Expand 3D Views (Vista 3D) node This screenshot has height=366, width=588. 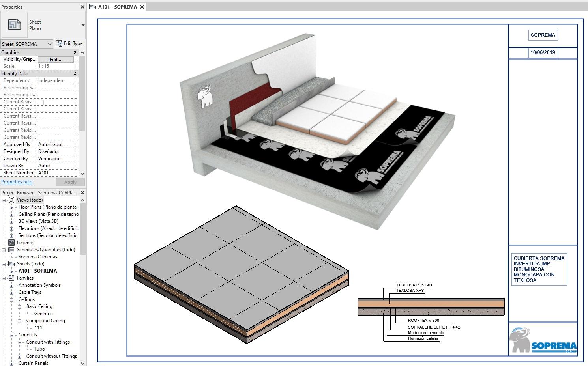(11, 222)
